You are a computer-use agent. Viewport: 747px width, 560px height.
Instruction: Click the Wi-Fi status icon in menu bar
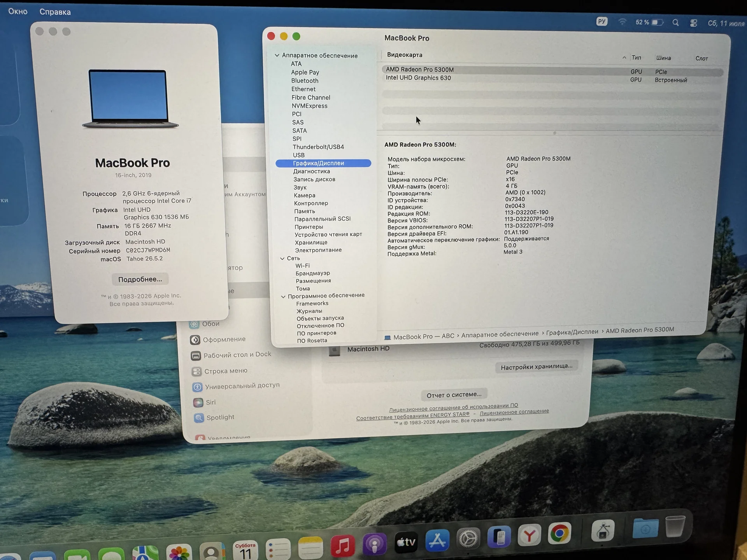point(622,22)
